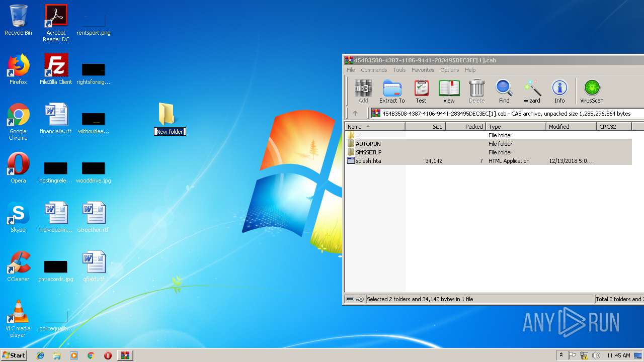
Task: Open the Wizard tool
Action: pyautogui.click(x=532, y=91)
